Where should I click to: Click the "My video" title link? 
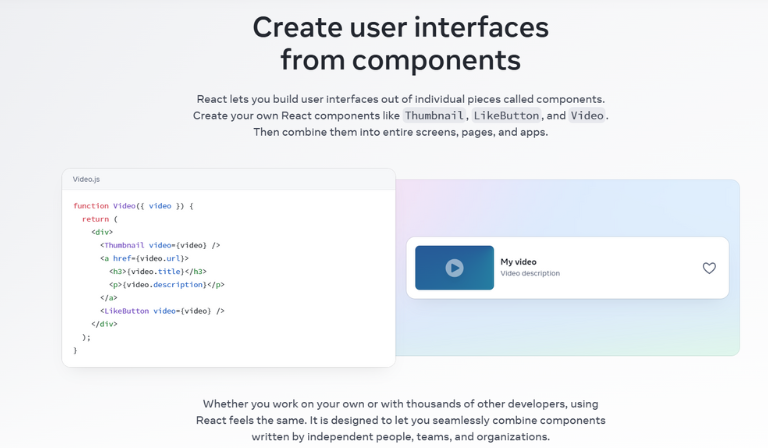click(518, 262)
